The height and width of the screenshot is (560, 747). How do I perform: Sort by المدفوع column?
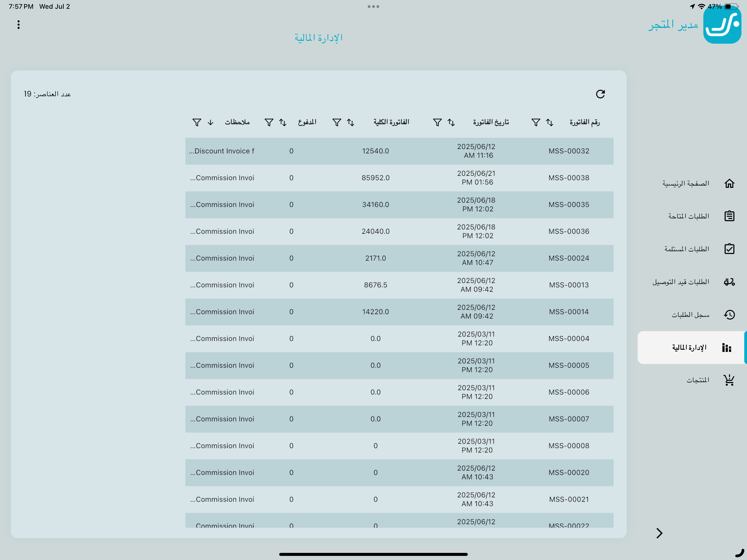(x=283, y=122)
